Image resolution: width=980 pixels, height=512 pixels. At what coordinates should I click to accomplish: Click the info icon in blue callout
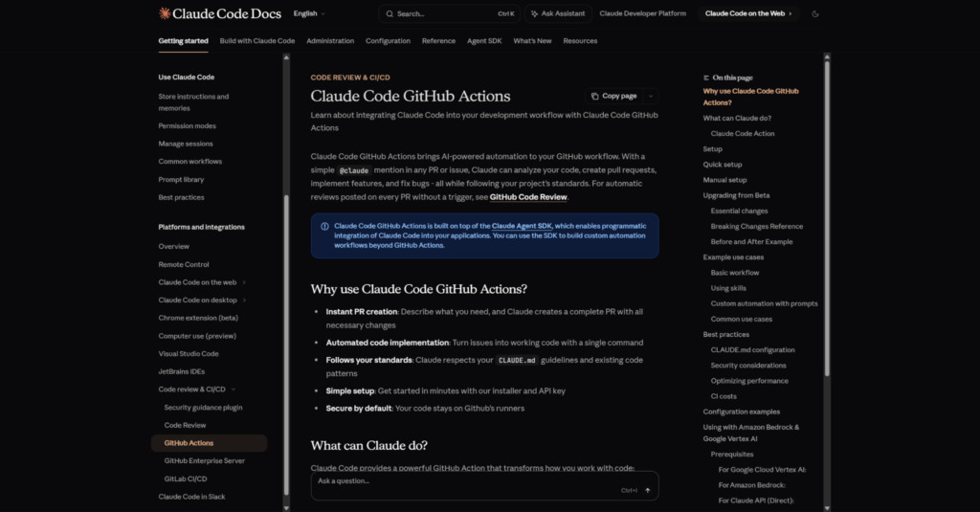click(x=324, y=226)
